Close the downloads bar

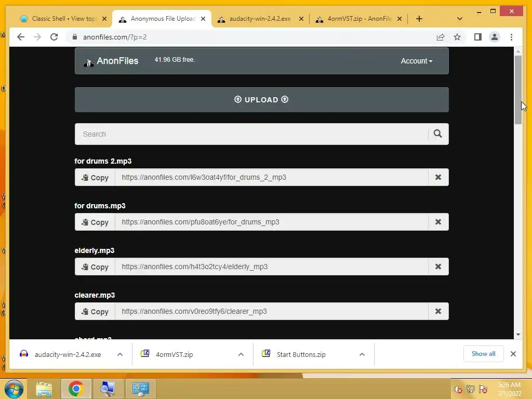[513, 354]
